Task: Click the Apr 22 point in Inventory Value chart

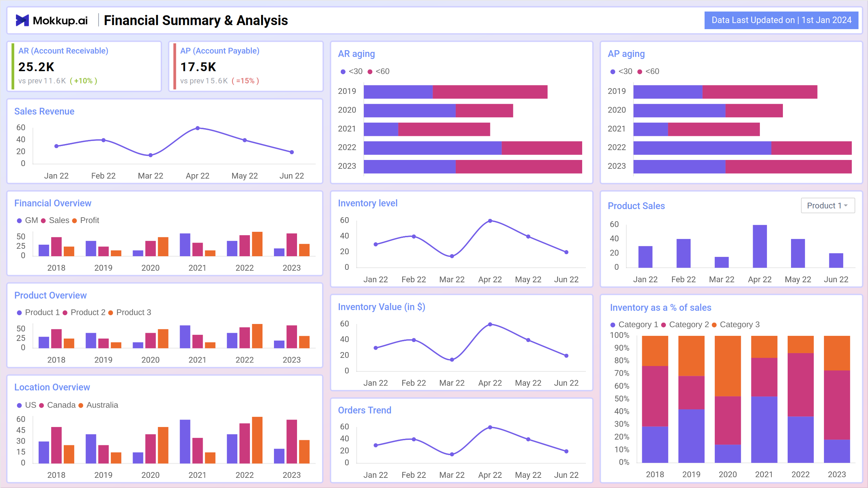Action: point(490,324)
